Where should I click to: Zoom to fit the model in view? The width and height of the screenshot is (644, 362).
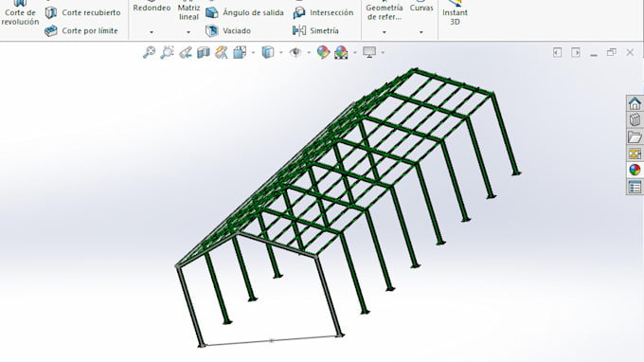click(x=149, y=53)
